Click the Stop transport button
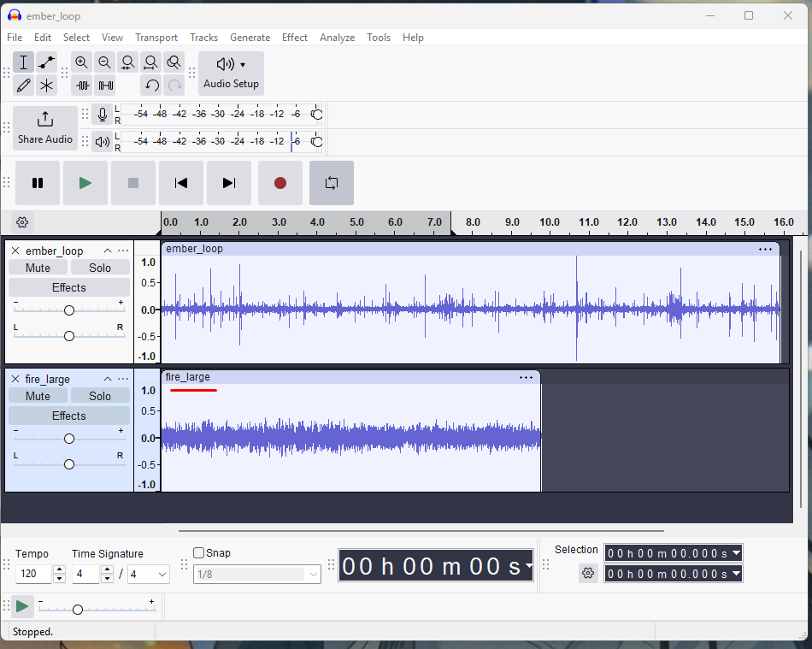The width and height of the screenshot is (812, 649). (133, 183)
